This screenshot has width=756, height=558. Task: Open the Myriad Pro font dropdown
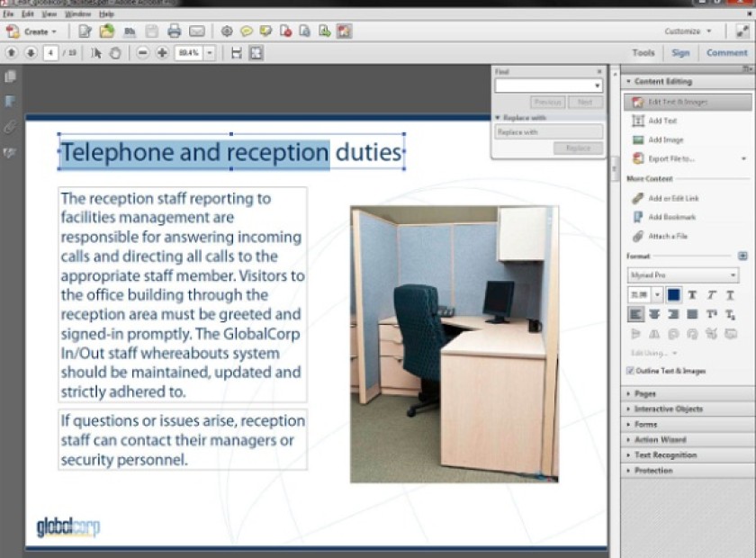(683, 274)
